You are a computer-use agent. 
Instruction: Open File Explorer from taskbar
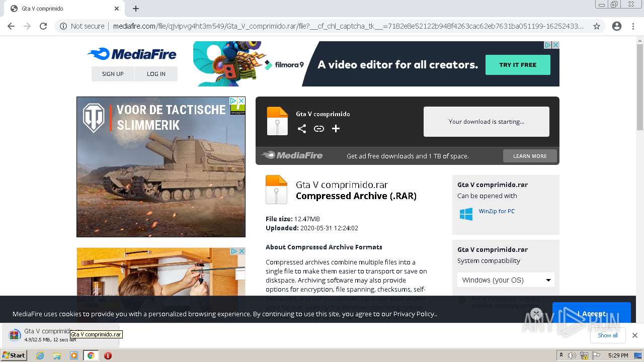point(57,355)
